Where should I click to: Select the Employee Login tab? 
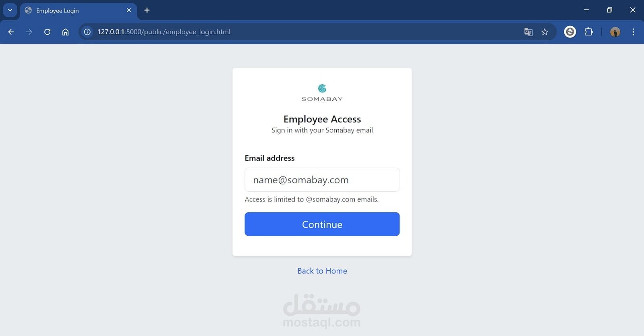(57, 10)
